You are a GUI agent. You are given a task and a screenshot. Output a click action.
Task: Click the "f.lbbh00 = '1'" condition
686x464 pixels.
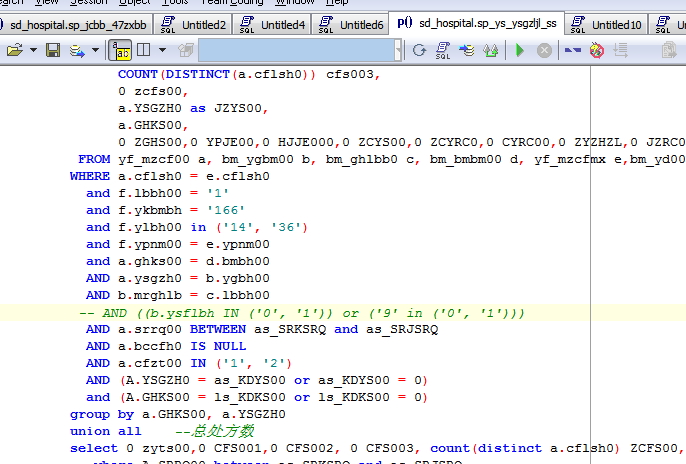(173, 193)
